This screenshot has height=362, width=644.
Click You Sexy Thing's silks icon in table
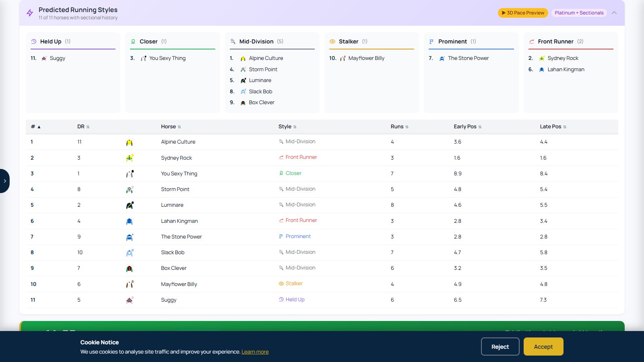(130, 174)
